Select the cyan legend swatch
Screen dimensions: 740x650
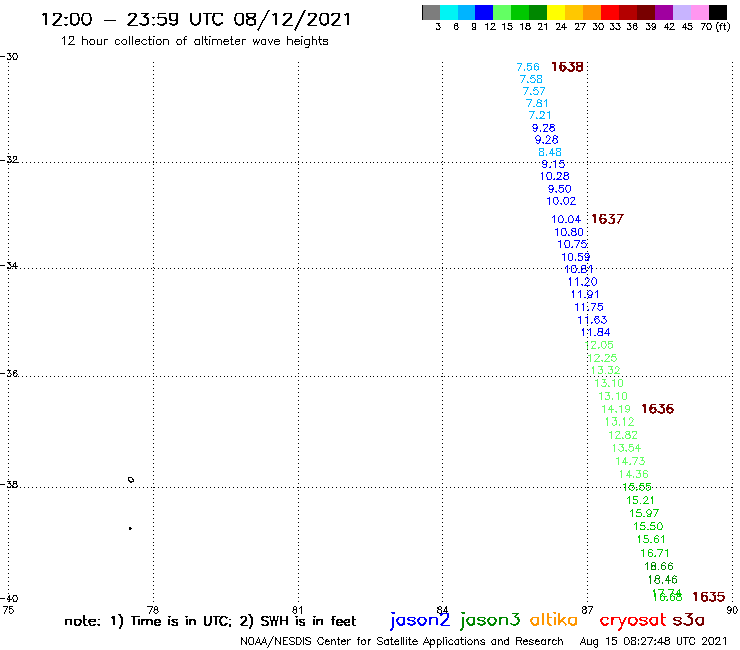tap(449, 12)
